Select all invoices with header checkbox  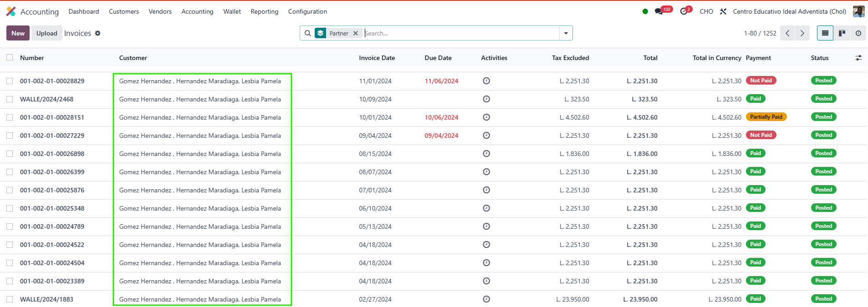tap(10, 58)
